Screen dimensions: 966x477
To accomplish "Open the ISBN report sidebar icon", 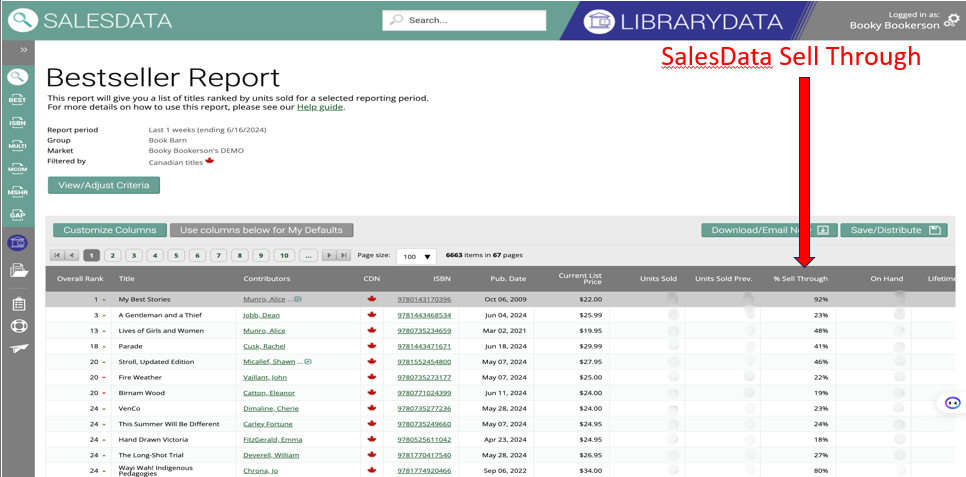I will point(17,123).
